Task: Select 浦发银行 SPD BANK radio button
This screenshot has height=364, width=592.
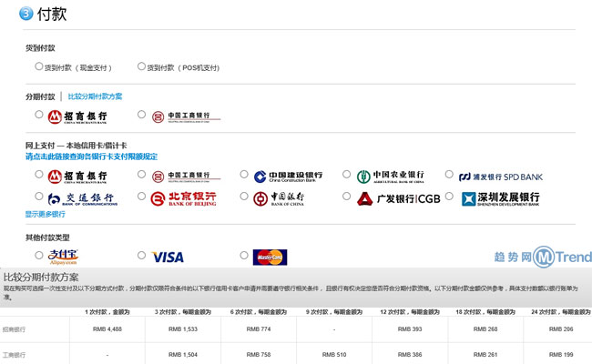Action: coord(449,175)
